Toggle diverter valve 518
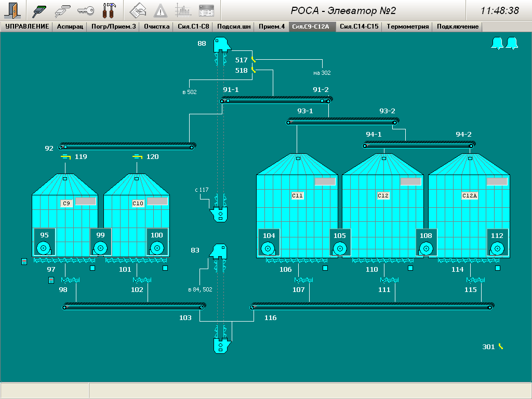 coord(253,70)
